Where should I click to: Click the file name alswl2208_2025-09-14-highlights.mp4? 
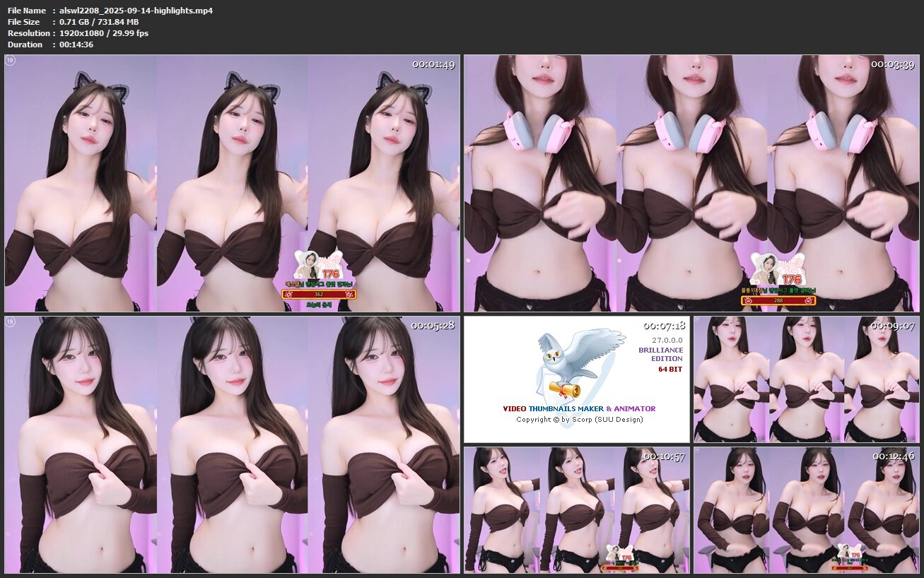click(x=136, y=11)
